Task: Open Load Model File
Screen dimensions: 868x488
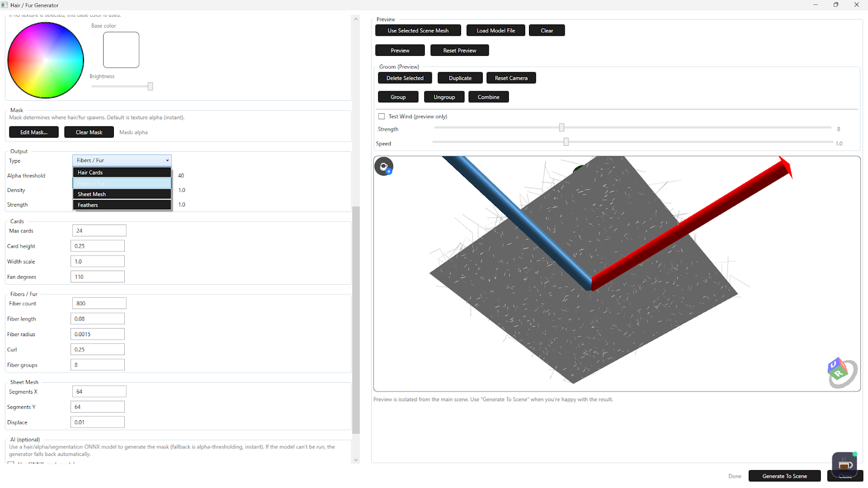Action: (495, 30)
